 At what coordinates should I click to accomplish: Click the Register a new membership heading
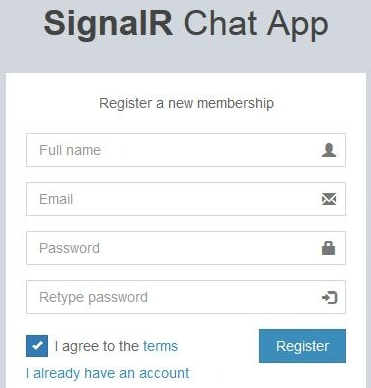186,103
